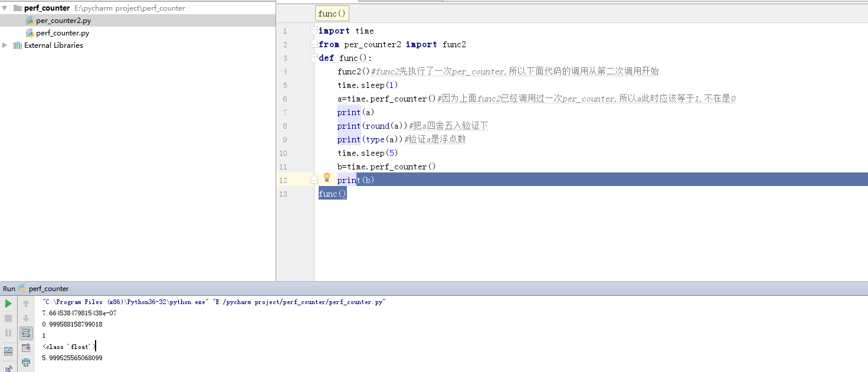
Task: Click the perf_counter project folder icon
Action: pos(17,8)
